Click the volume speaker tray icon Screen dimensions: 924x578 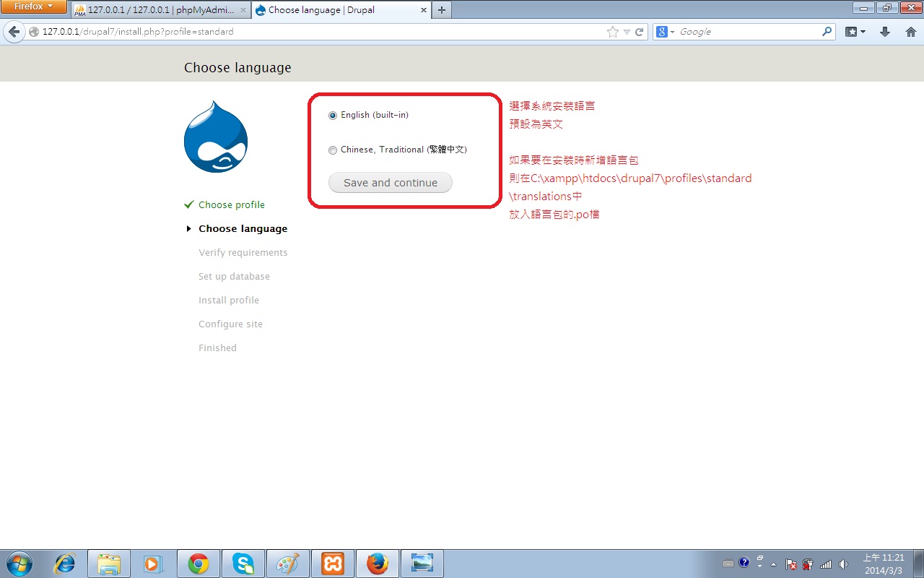point(844,564)
